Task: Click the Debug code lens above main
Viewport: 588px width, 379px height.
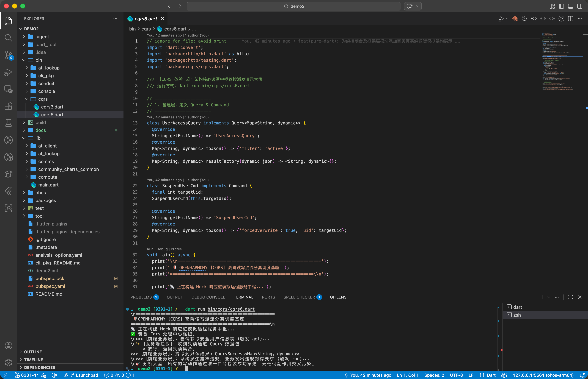Action: [162, 249]
